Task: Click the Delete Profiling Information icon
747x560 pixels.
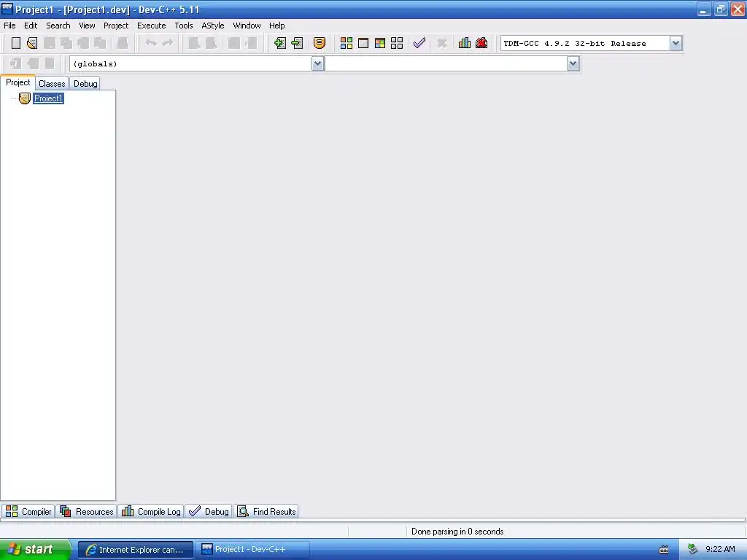Action: pyautogui.click(x=481, y=43)
